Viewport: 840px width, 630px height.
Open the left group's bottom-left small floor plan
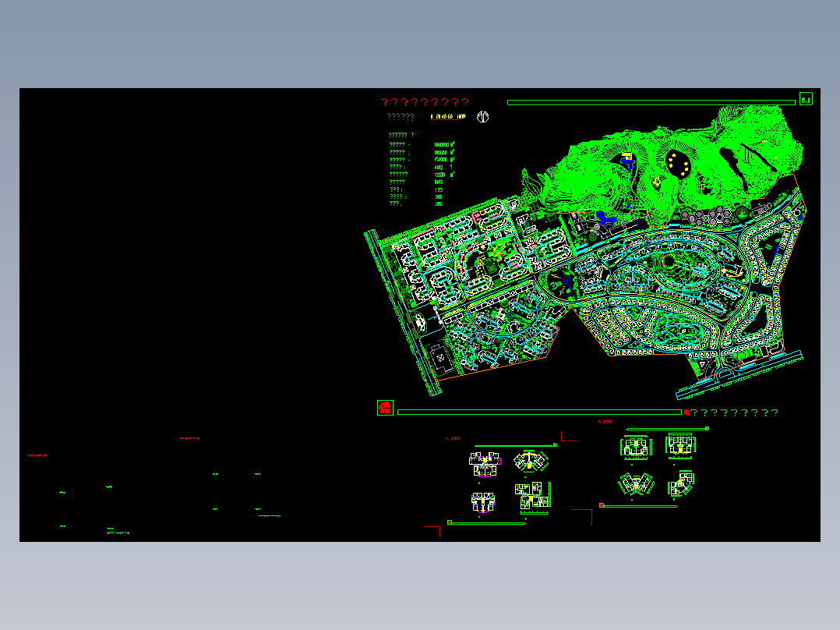click(x=482, y=503)
